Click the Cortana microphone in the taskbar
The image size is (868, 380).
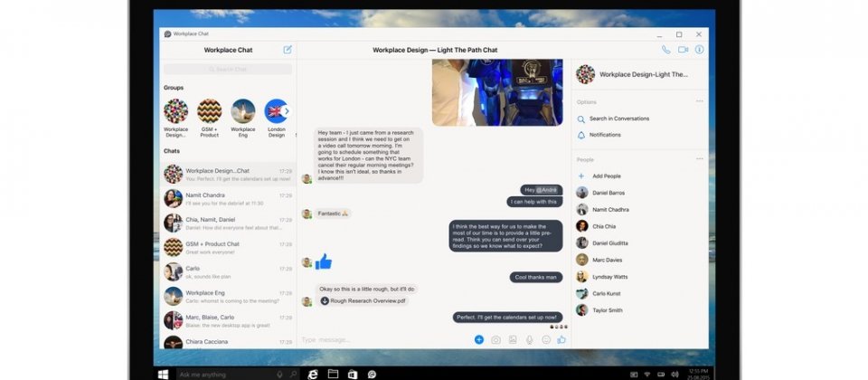tap(280, 375)
